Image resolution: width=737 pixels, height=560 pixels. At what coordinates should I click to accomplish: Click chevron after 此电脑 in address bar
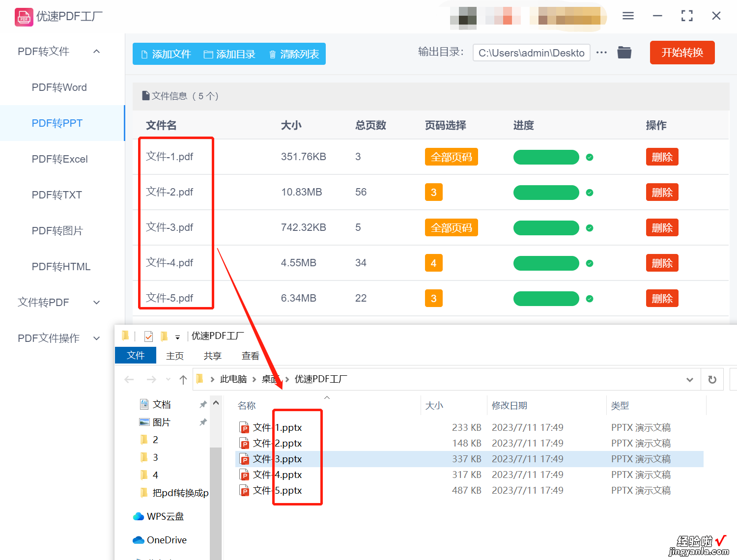254,379
